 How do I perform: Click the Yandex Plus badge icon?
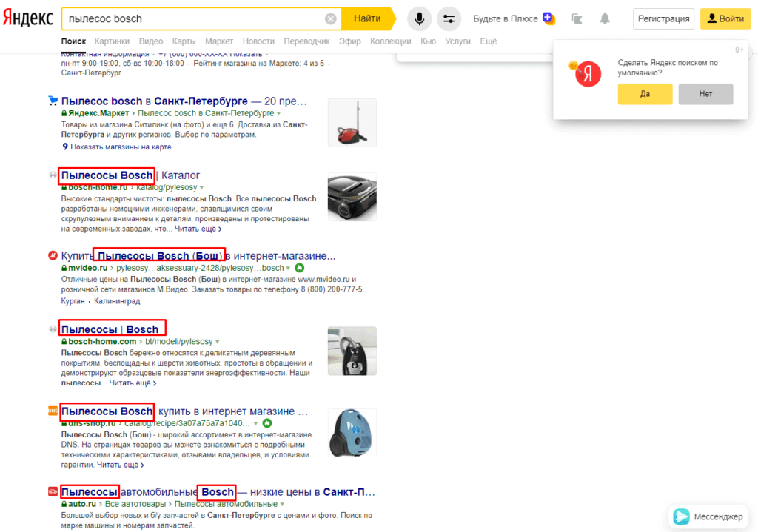click(x=549, y=18)
